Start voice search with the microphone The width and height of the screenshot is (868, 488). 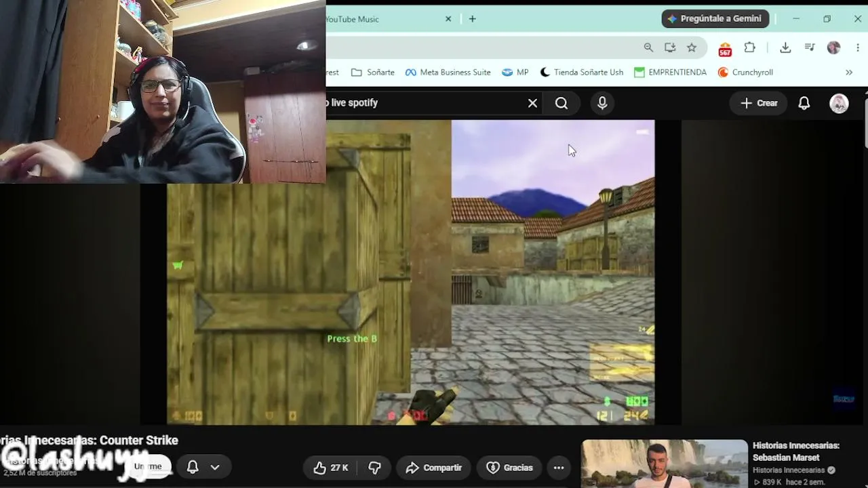point(602,103)
